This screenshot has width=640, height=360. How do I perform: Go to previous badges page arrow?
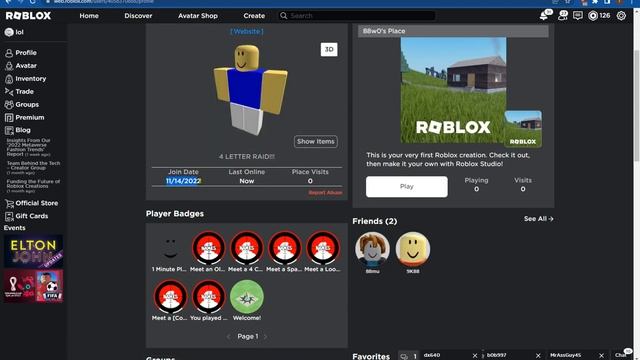(229, 337)
